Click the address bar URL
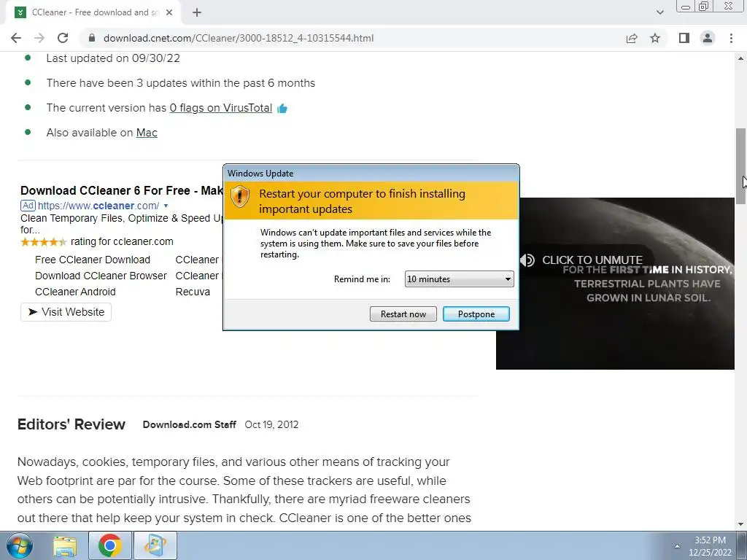The width and height of the screenshot is (747, 560). coord(239,38)
